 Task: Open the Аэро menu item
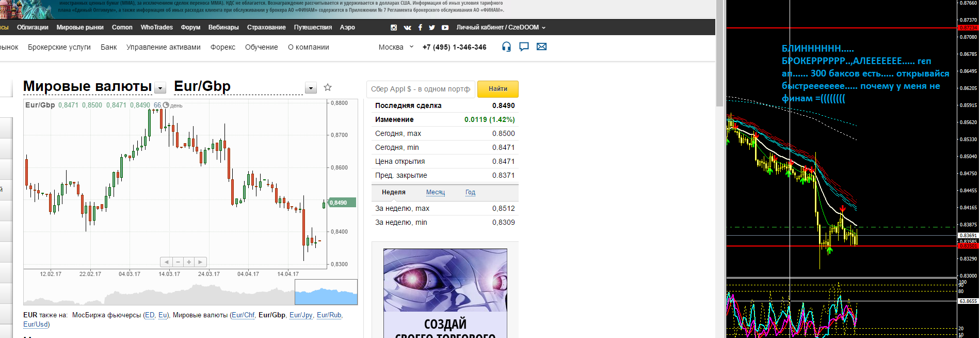[x=347, y=27]
